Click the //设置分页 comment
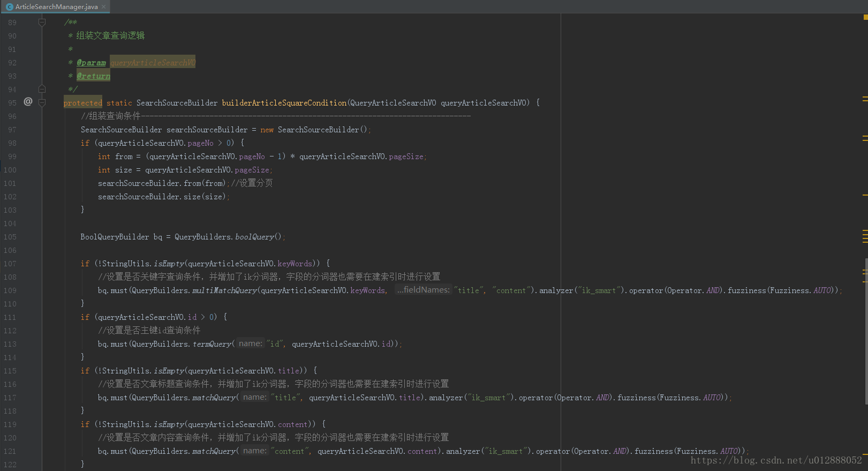The height and width of the screenshot is (471, 868). 252,183
